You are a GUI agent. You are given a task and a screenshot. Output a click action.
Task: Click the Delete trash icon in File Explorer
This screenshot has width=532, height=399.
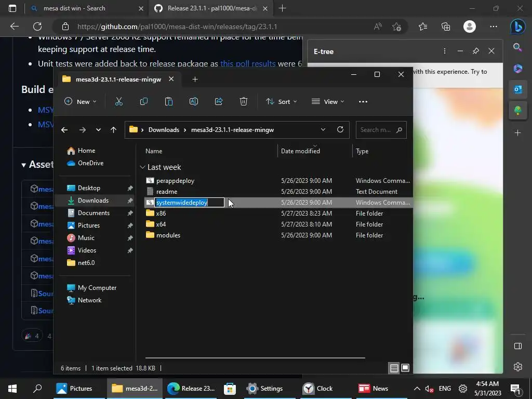pyautogui.click(x=244, y=101)
